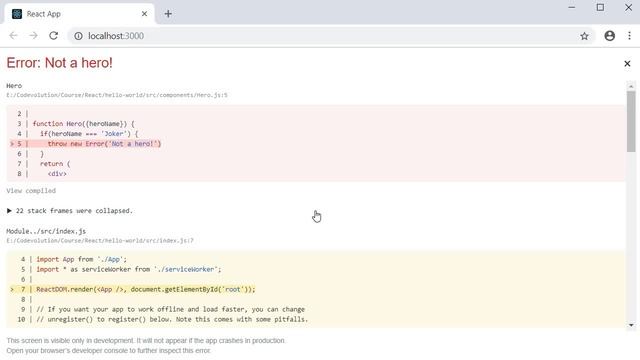Maximize the Chrome window
Image resolution: width=640 pixels, height=360 pixels.
tap(600, 7)
